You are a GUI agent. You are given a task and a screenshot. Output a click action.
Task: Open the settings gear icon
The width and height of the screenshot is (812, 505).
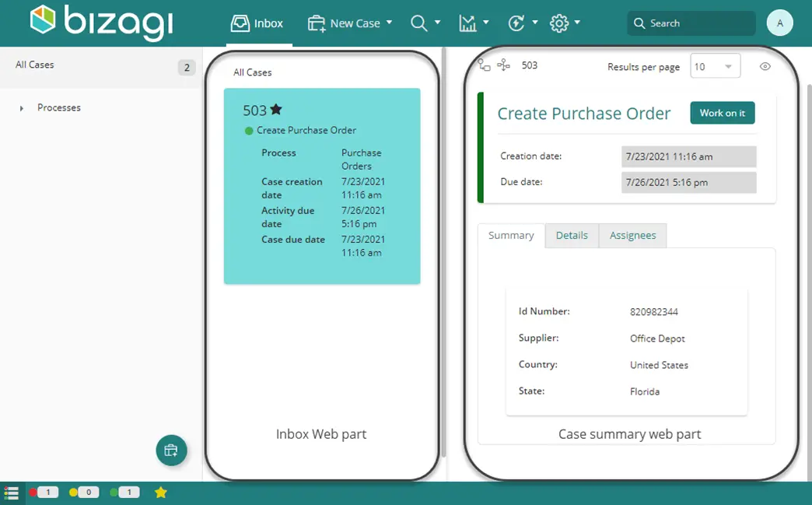pos(558,23)
